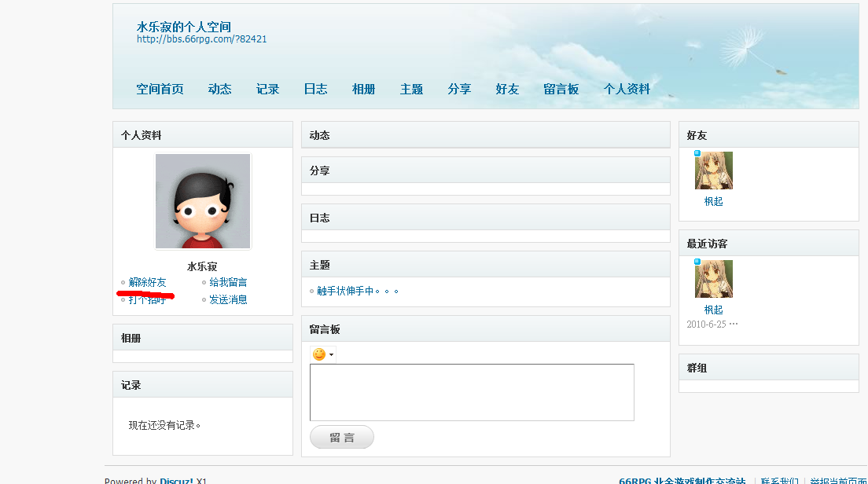Go to 空间首页 tab

coord(160,89)
